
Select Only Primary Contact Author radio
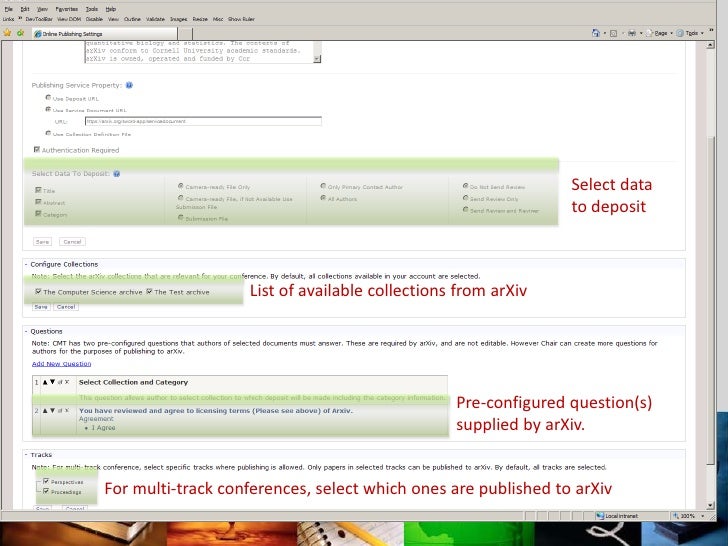click(x=323, y=186)
